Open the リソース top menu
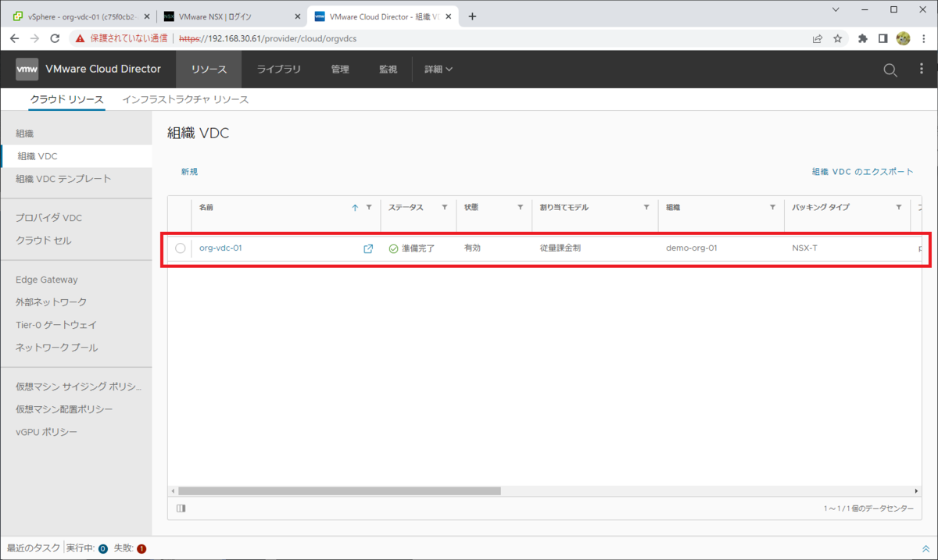The image size is (938, 560). (209, 70)
